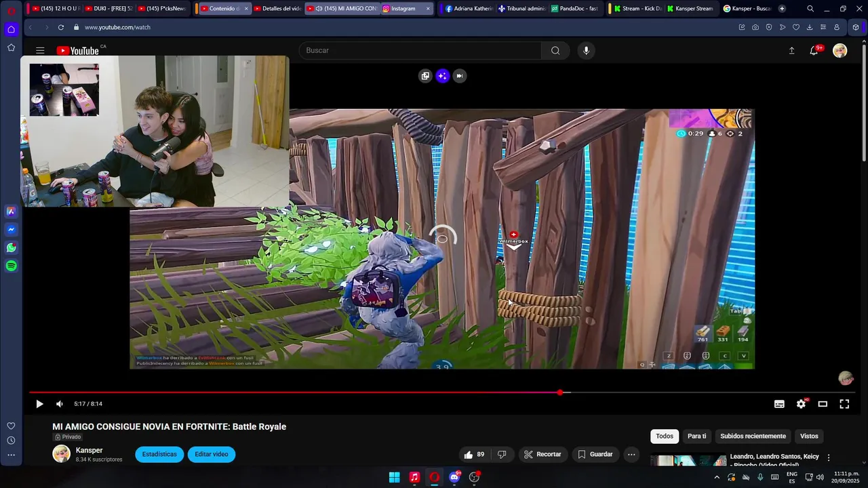
Task: Click the Estadísticas button
Action: tap(159, 454)
